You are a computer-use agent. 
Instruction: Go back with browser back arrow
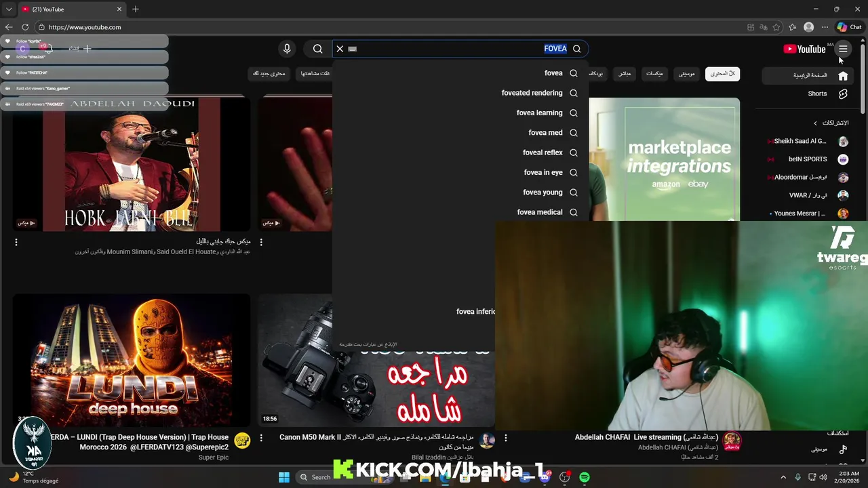9,27
